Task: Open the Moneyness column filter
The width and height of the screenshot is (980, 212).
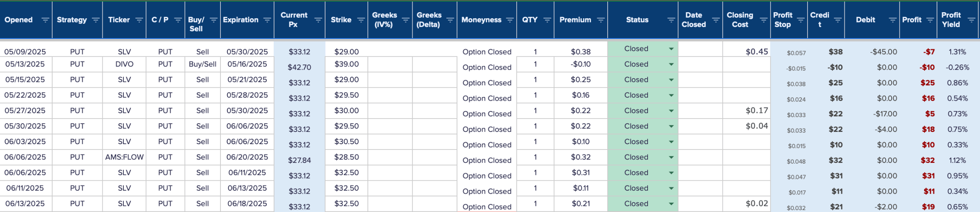Action: tap(509, 20)
